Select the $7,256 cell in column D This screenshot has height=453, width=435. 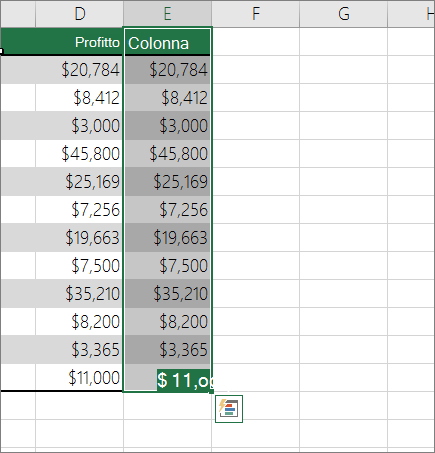(x=79, y=210)
